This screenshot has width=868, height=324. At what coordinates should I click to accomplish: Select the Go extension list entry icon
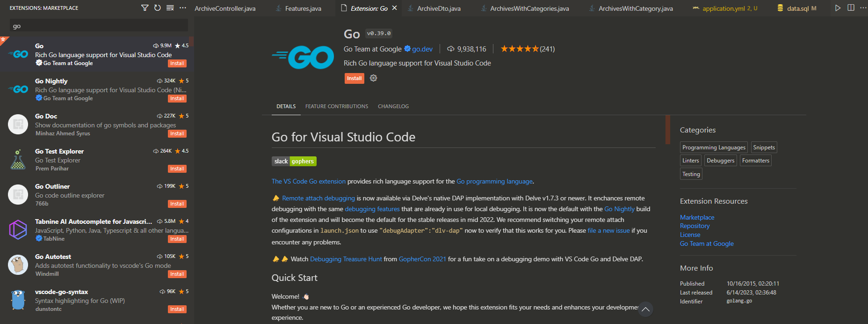pyautogui.click(x=18, y=54)
